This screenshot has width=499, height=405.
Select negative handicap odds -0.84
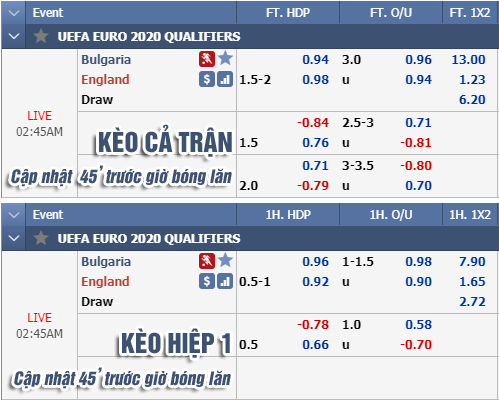point(313,122)
